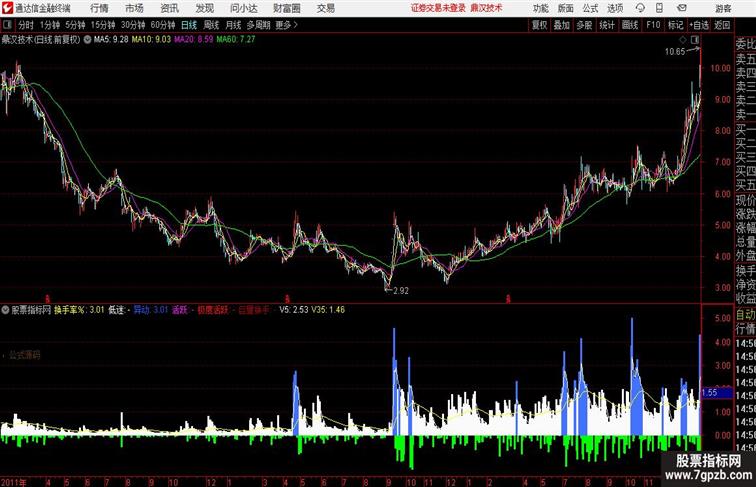
Task: Open the 功能 menu
Action: click(541, 8)
